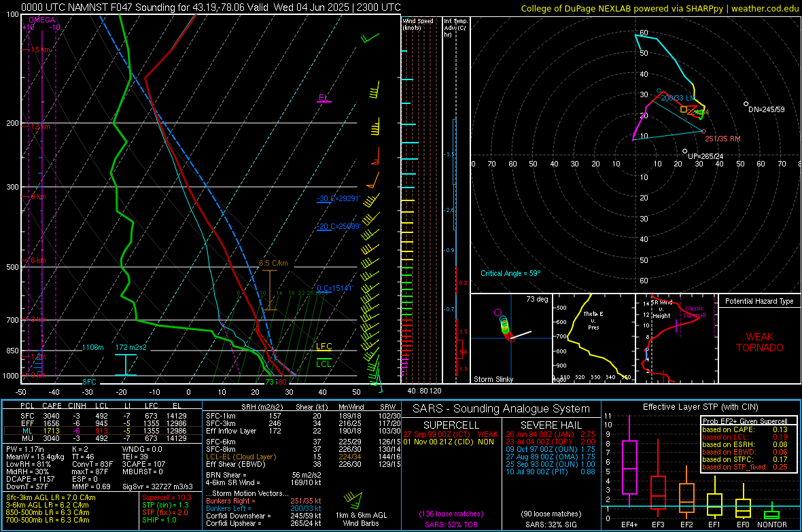Image resolution: width=802 pixels, height=532 pixels.
Task: Click '73 deg' in Storm Slinky panel
Action: click(x=537, y=299)
